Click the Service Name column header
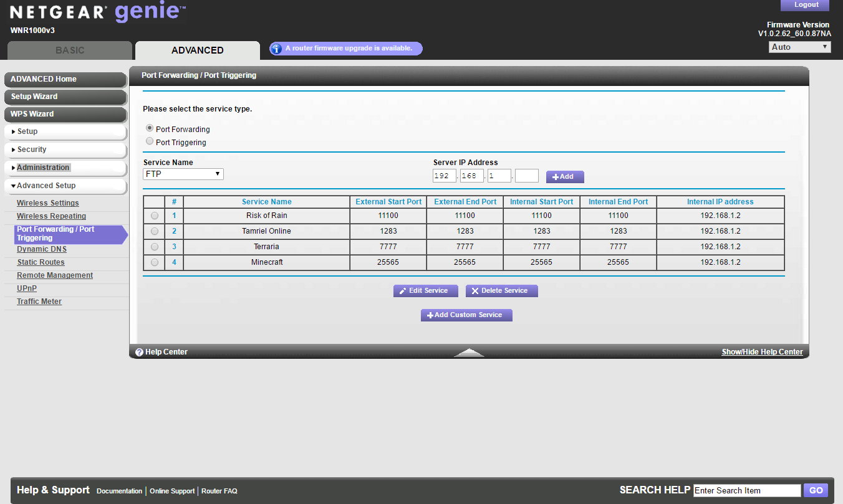The width and height of the screenshot is (843, 504). [x=267, y=202]
